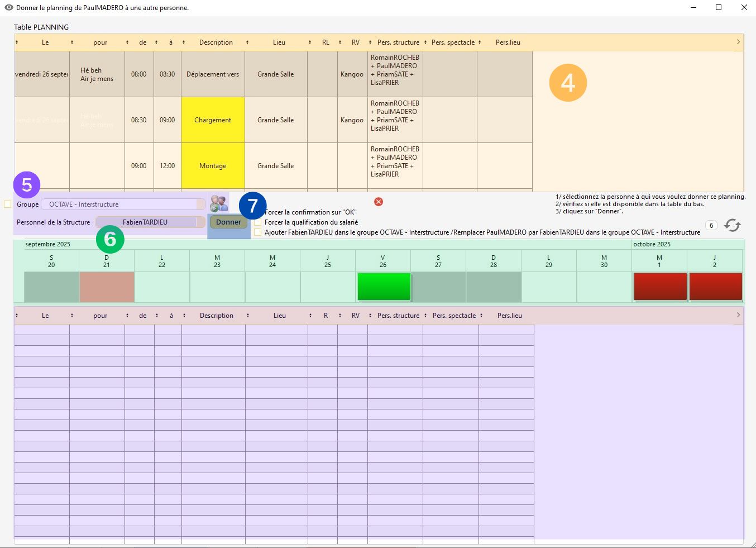Click the 'Pers. spectacle' header in the bottom table
The width and height of the screenshot is (756, 548).
[x=454, y=316]
